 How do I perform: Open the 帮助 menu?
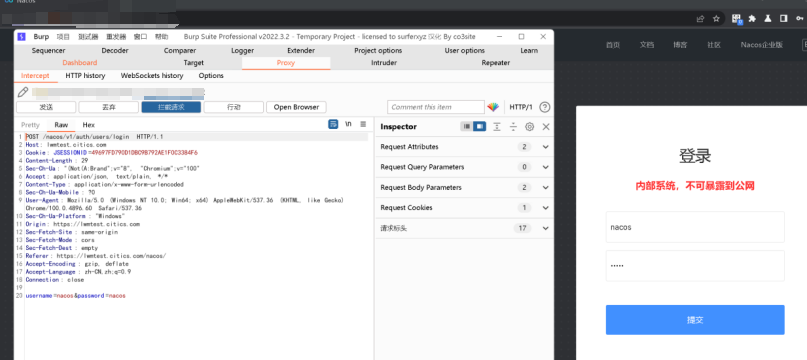162,37
